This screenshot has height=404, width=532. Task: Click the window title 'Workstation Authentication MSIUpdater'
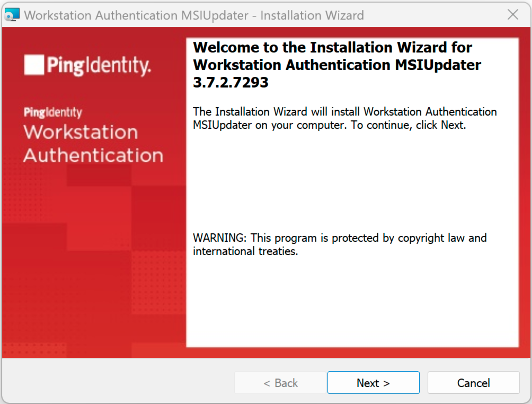(x=136, y=15)
